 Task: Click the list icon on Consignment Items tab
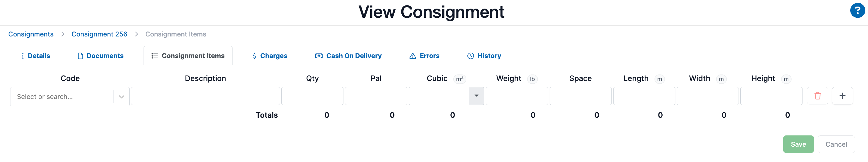coord(154,56)
